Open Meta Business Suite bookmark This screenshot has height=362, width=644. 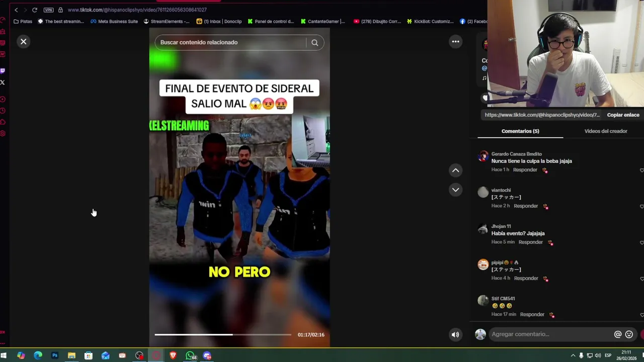coord(114,22)
